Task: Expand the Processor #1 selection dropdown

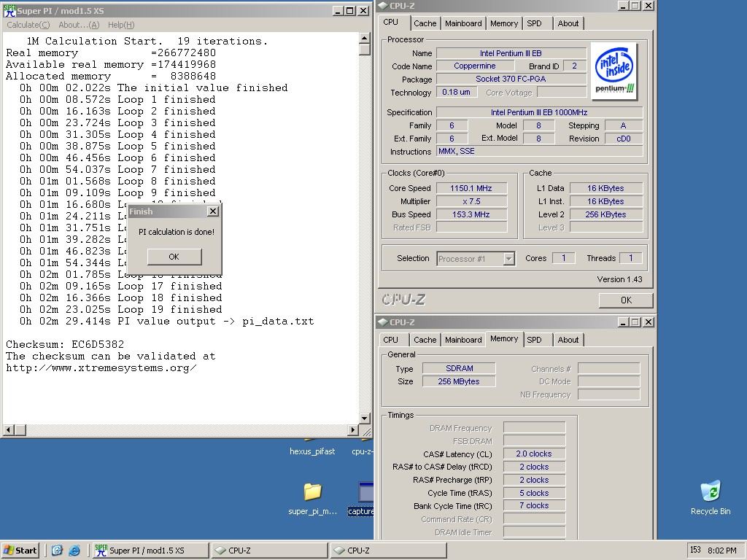Action: [508, 259]
